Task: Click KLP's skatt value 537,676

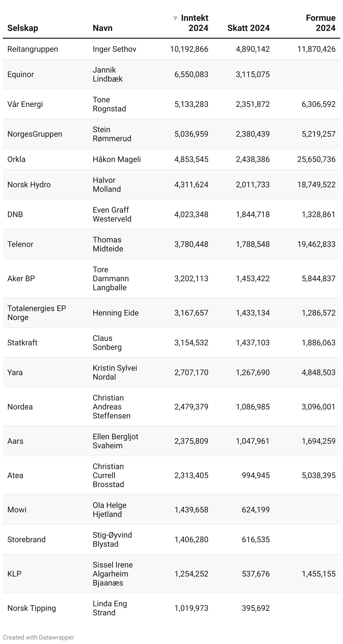Action: point(256,574)
